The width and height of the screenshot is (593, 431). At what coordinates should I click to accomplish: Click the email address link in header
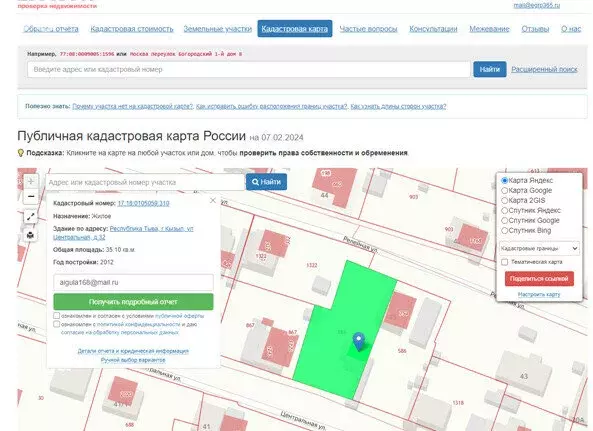(x=537, y=5)
